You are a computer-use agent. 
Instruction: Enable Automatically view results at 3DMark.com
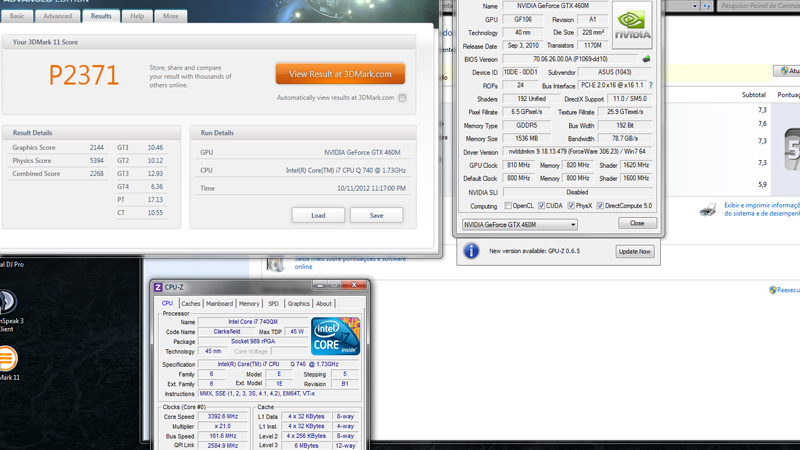click(403, 98)
